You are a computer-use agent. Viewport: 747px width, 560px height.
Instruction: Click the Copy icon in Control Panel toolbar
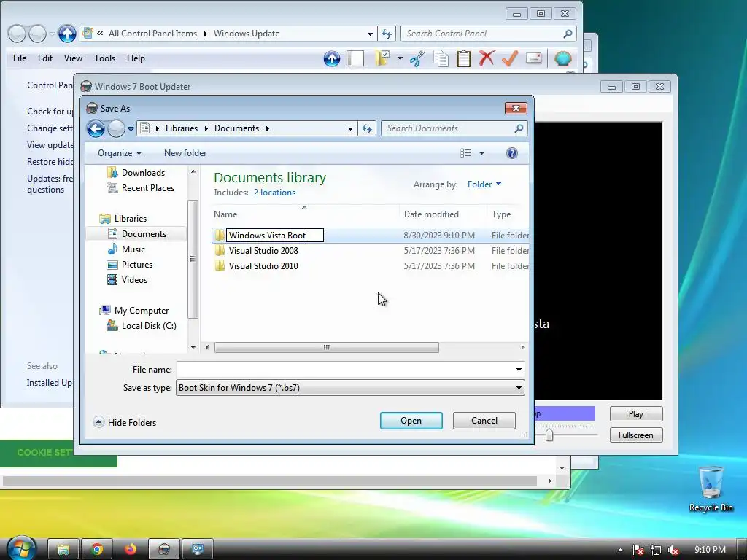[x=441, y=58]
